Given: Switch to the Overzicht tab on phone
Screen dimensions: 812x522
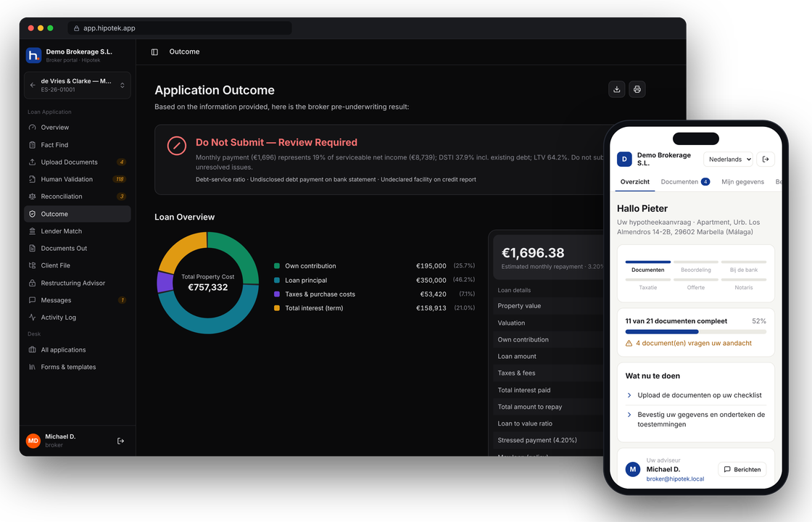Looking at the screenshot, I should 634,182.
